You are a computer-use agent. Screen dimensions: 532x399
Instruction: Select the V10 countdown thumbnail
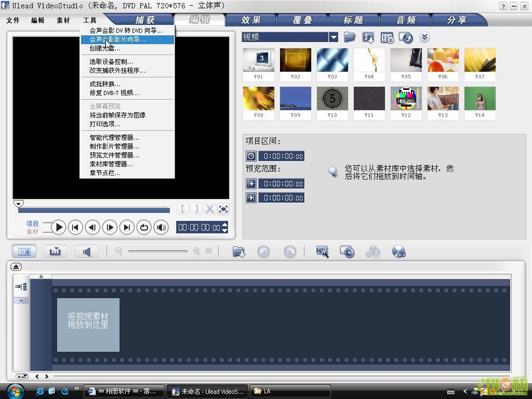click(332, 103)
